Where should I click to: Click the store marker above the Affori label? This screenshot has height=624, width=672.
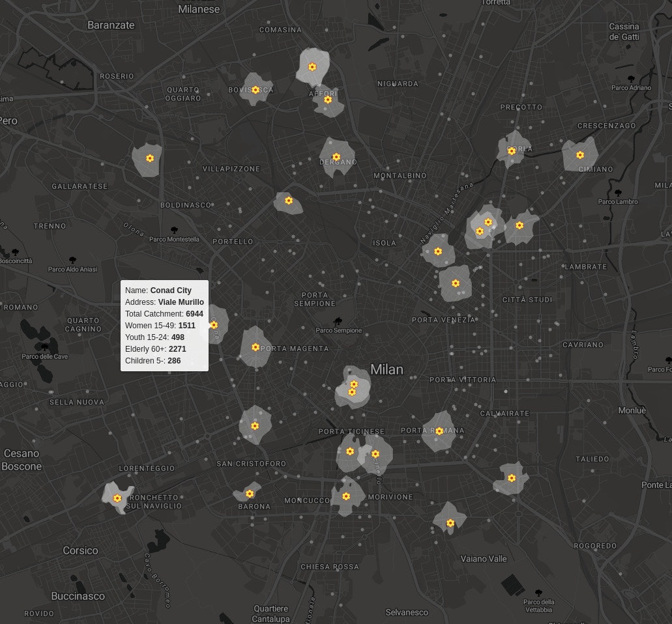coord(312,67)
